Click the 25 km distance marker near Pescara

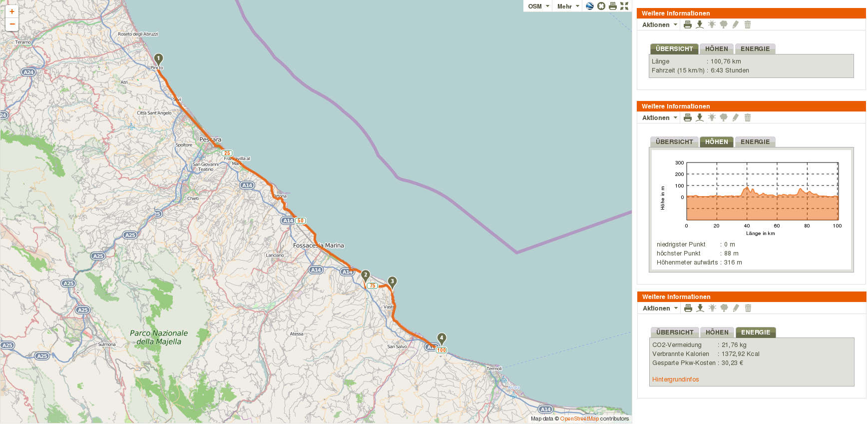tap(227, 153)
